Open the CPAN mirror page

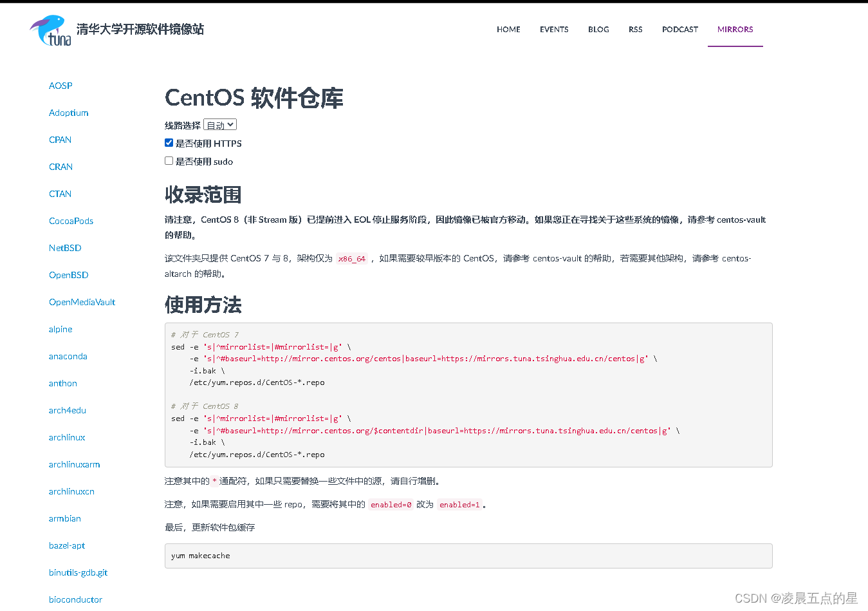[x=60, y=140]
